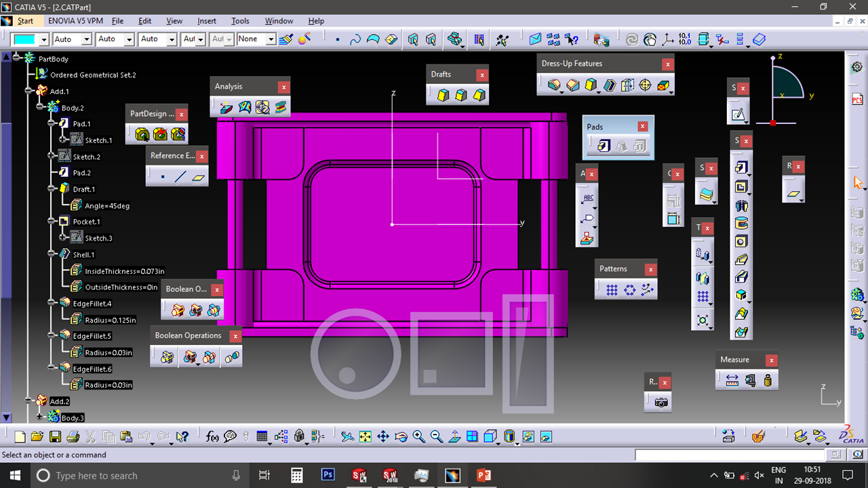This screenshot has width=868, height=488.
Task: Open the first Auto transparency dropdown
Action: (x=86, y=39)
